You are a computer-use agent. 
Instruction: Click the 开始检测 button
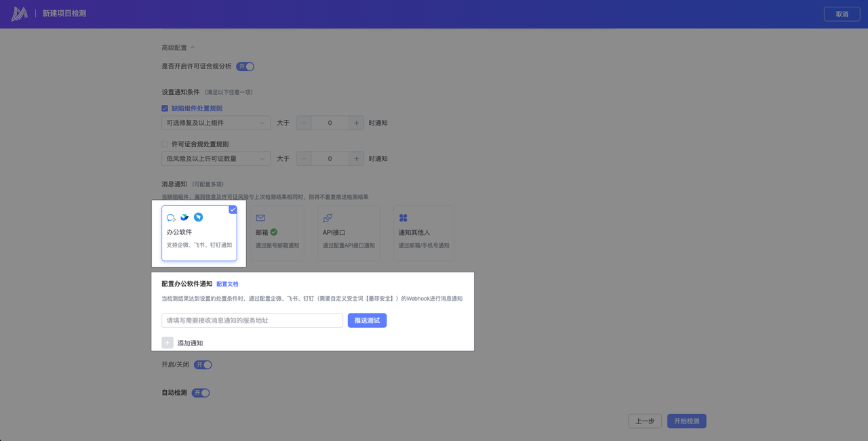click(686, 421)
